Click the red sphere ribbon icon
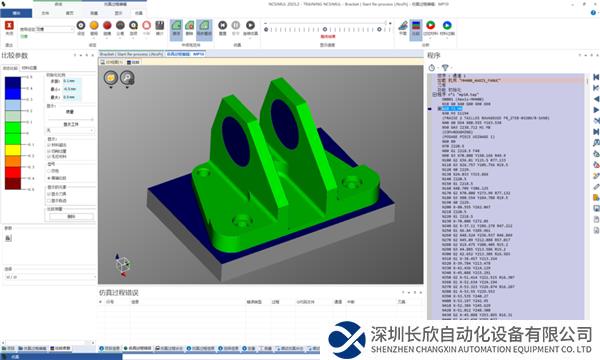 coord(107,25)
